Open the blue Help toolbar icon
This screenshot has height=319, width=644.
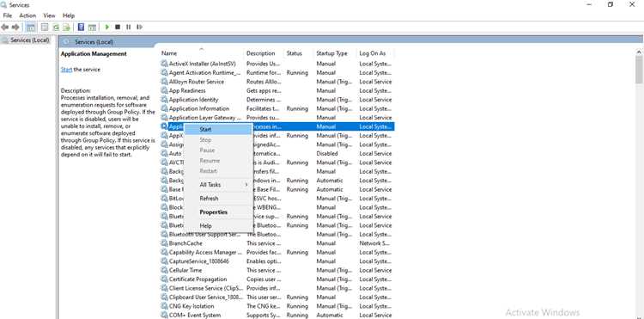[81, 27]
